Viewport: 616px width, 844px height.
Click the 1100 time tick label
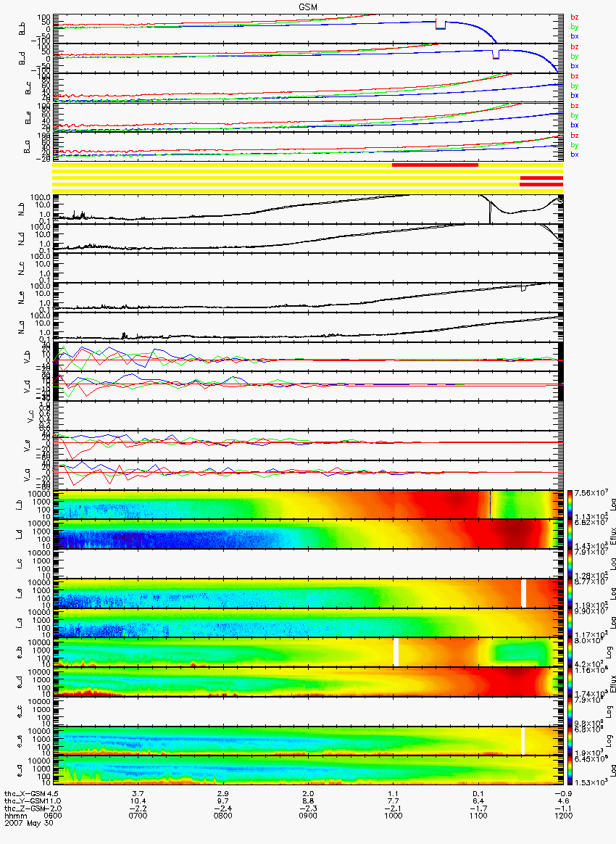click(x=478, y=816)
